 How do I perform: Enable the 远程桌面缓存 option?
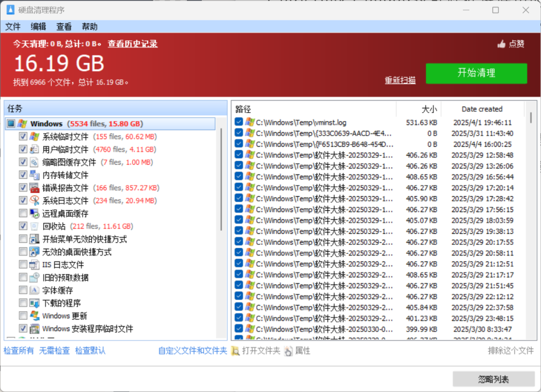pos(23,213)
